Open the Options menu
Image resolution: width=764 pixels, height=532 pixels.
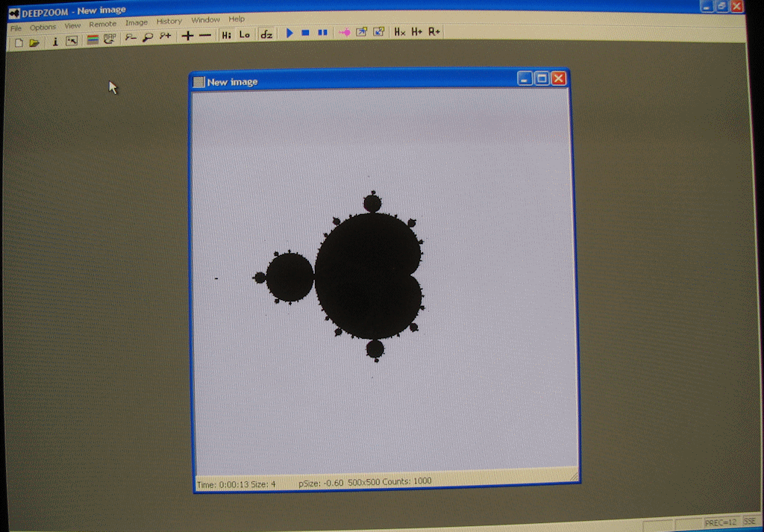click(x=43, y=27)
